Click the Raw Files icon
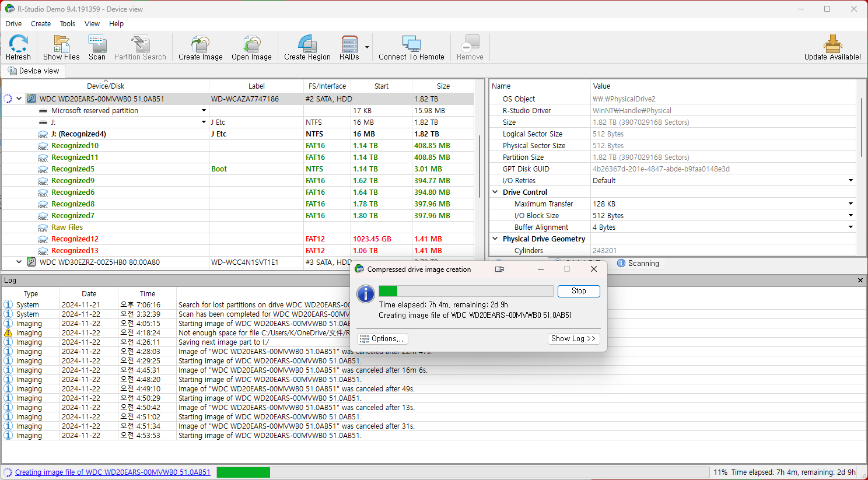868x480 pixels. (43, 227)
